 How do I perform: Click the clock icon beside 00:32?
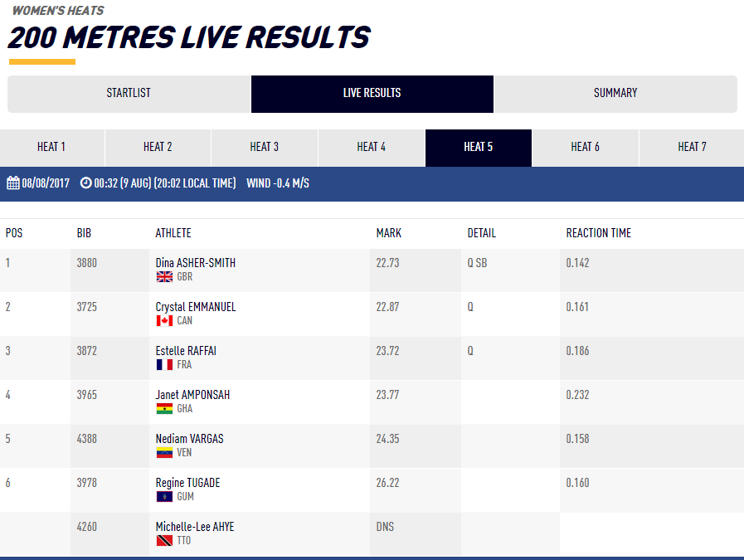pyautogui.click(x=85, y=183)
